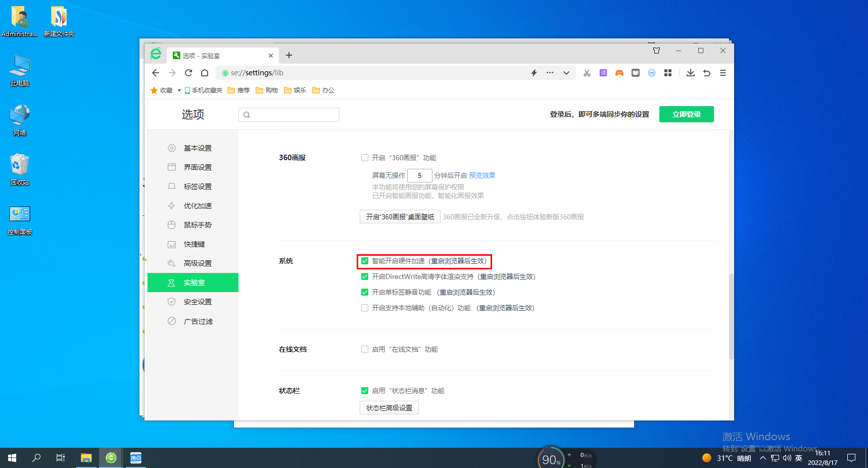Open File Explorer from the taskbar

[86, 458]
